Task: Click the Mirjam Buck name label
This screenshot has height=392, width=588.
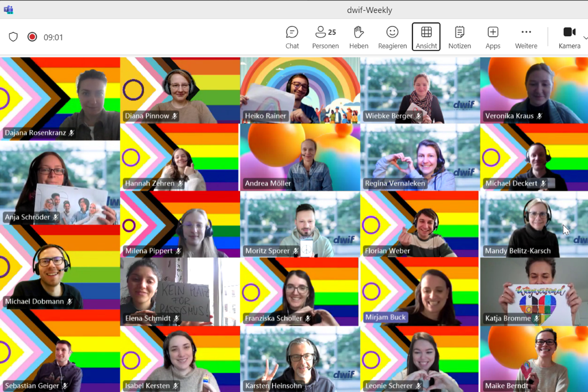Action: pos(385,317)
